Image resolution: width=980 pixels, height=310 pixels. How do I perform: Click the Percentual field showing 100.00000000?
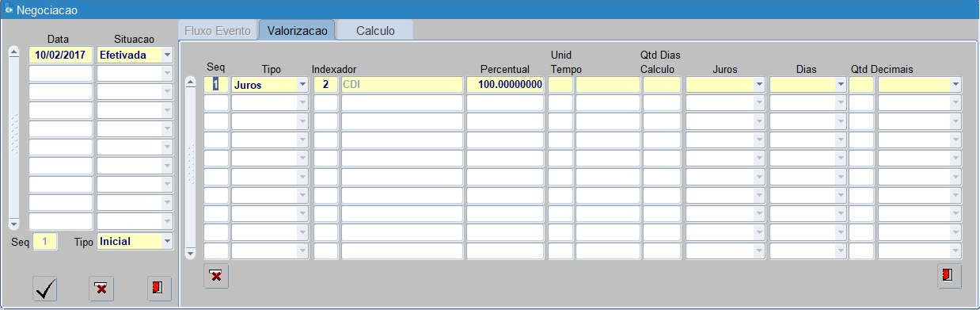(x=505, y=84)
